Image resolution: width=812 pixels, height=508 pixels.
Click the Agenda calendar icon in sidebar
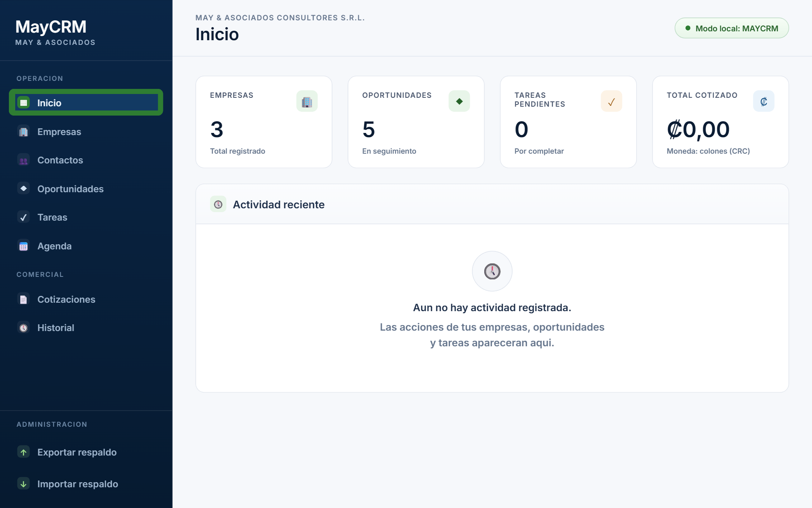24,246
